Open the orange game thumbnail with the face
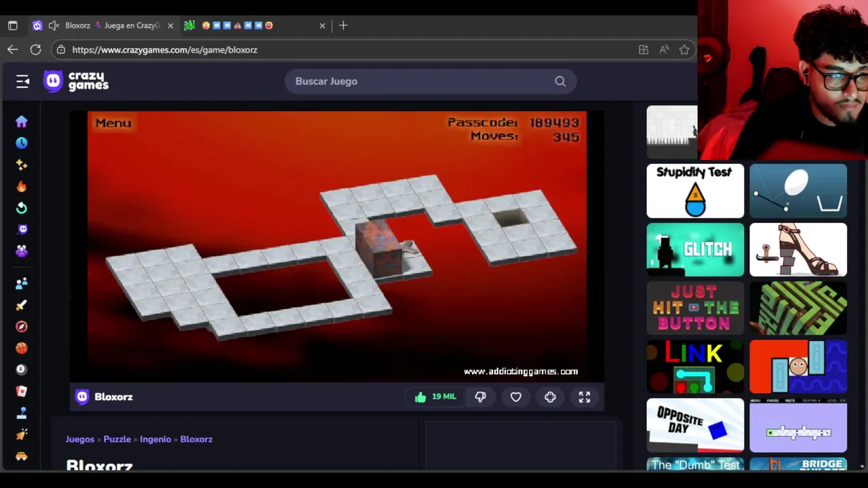Viewport: 868px width, 488px height. pyautogui.click(x=798, y=367)
